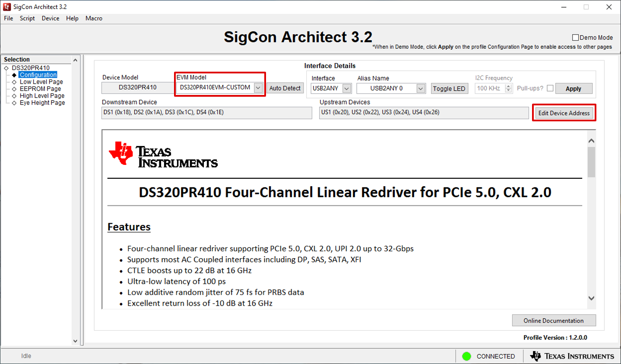Increment the I2C Frequency stepper

click(x=508, y=86)
